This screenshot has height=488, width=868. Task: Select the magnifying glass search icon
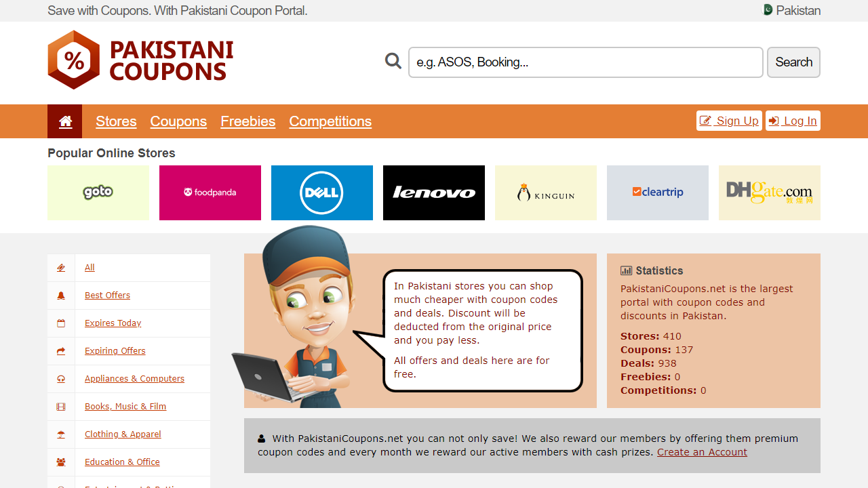click(393, 60)
